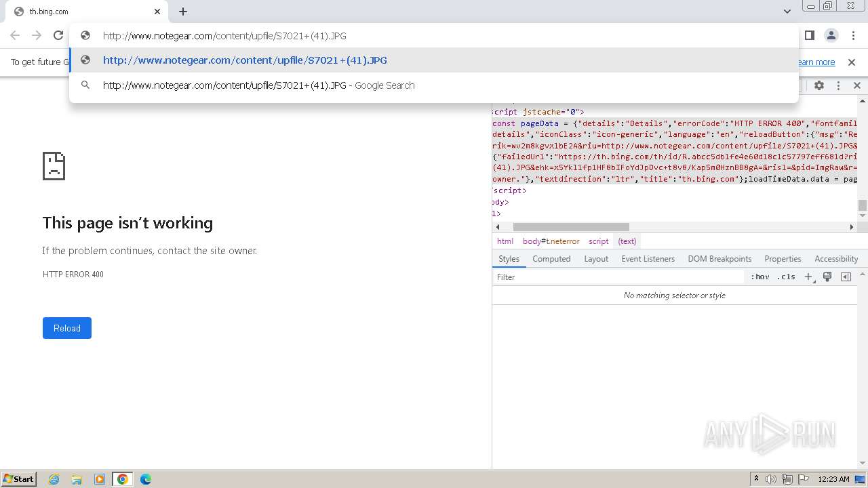Switch to the Styles tab
Screen dimensions: 868x488
[x=509, y=259]
